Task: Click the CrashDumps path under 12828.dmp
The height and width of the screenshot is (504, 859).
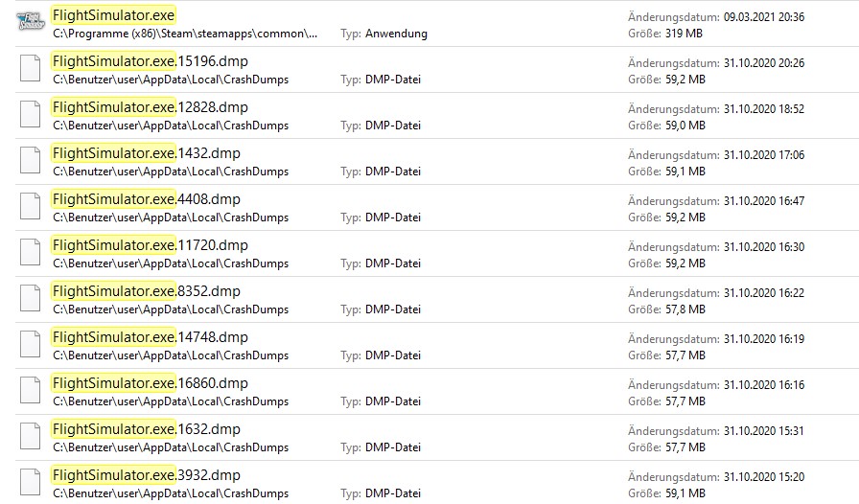Action: (x=171, y=126)
